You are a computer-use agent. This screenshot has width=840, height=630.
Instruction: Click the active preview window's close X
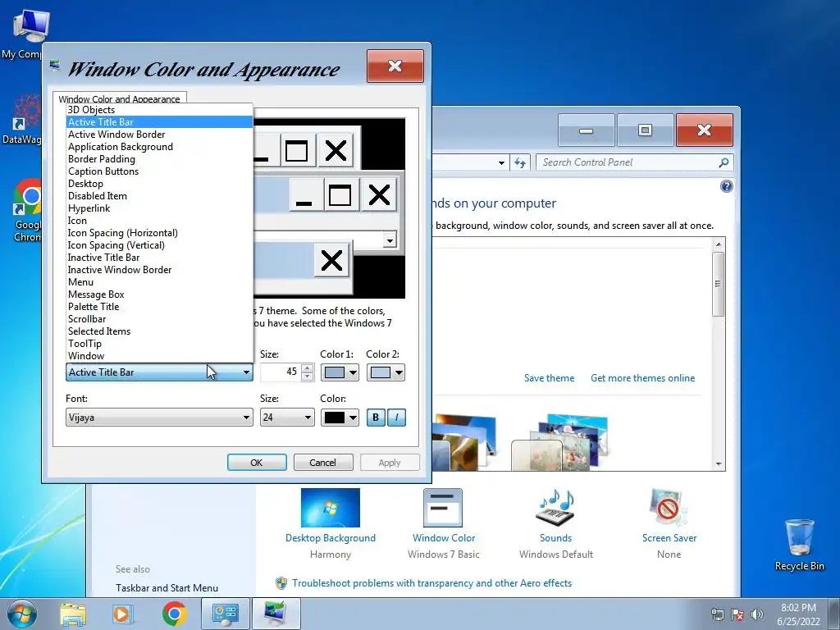[x=379, y=195]
